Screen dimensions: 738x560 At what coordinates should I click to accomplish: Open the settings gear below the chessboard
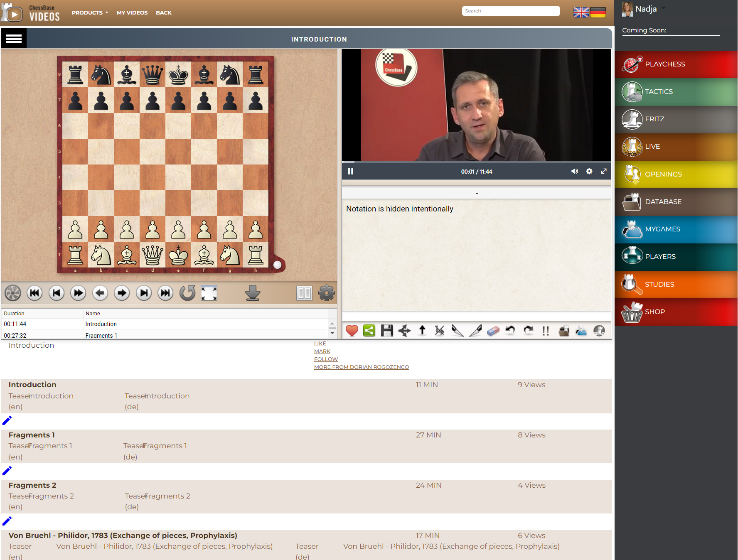(327, 293)
